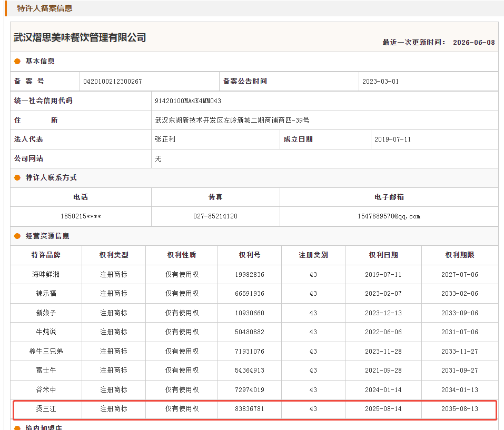The height and width of the screenshot is (430, 504).
Task: Click expiry date 2033-02-06
Action: (x=460, y=294)
